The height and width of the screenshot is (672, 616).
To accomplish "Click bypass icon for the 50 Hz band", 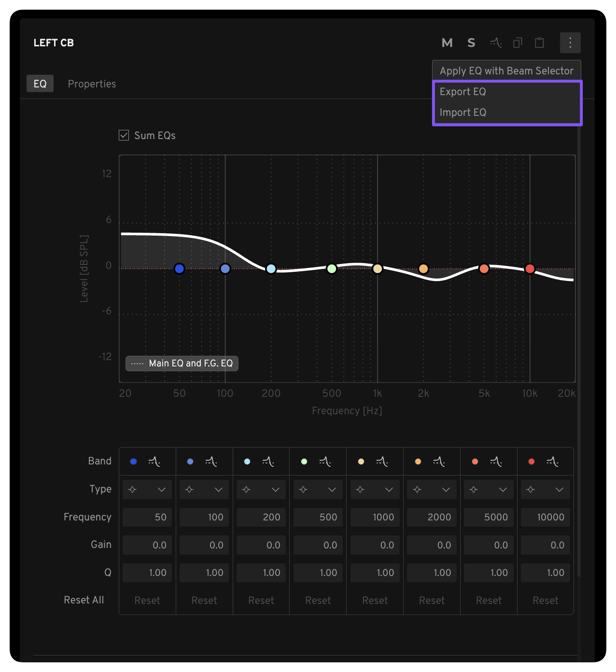I will [154, 462].
